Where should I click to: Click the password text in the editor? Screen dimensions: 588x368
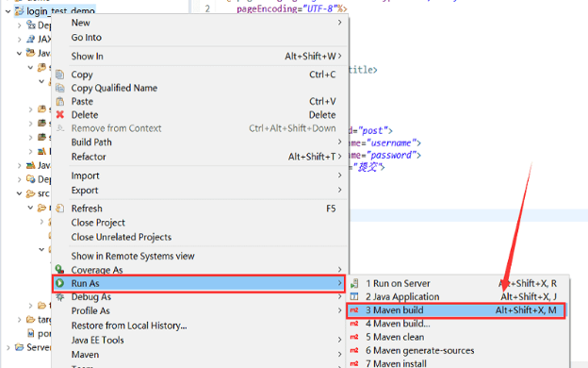click(x=391, y=155)
